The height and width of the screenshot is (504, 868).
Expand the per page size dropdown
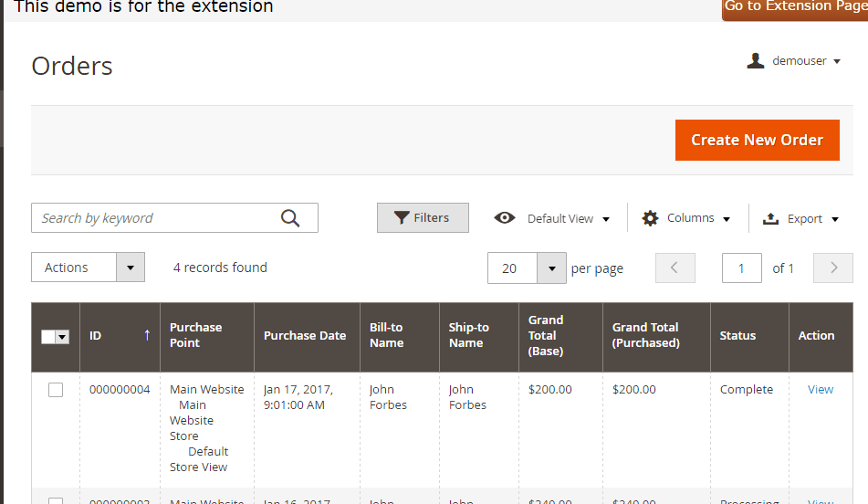[x=551, y=268]
